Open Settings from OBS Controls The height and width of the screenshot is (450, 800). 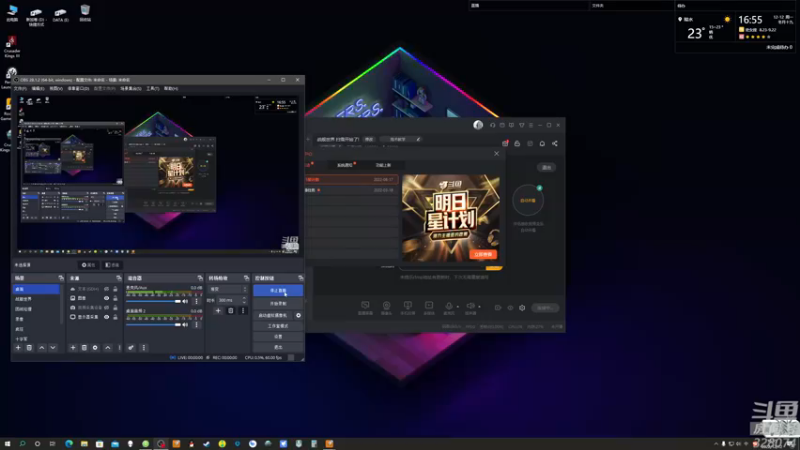[x=278, y=337]
